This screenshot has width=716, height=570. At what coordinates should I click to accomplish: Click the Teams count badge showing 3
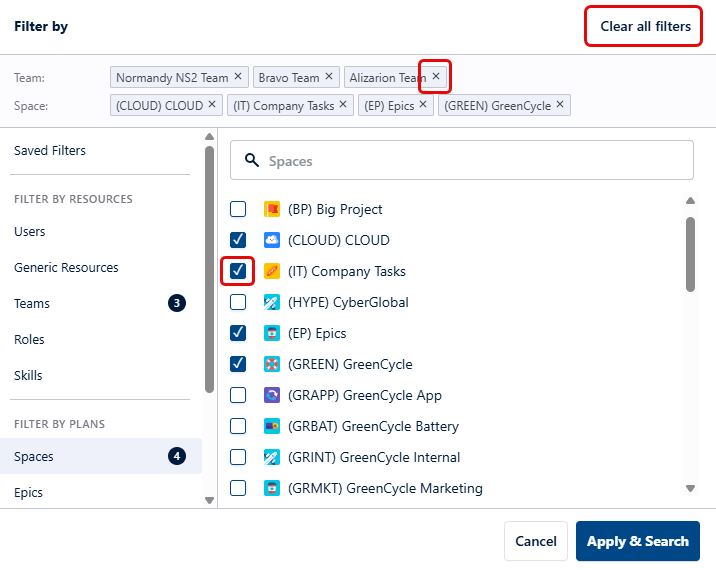(x=177, y=303)
